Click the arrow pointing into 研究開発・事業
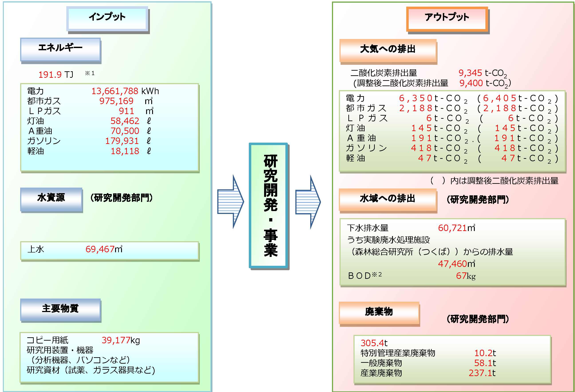 tap(231, 202)
